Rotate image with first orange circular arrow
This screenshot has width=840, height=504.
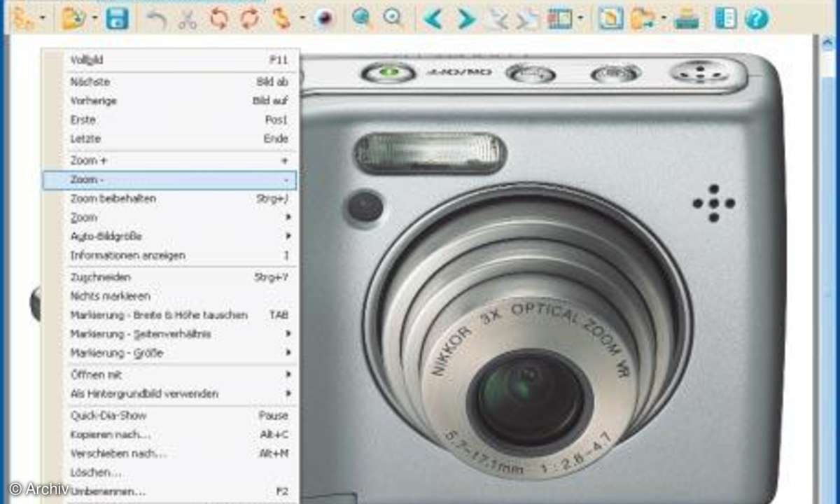[x=219, y=18]
